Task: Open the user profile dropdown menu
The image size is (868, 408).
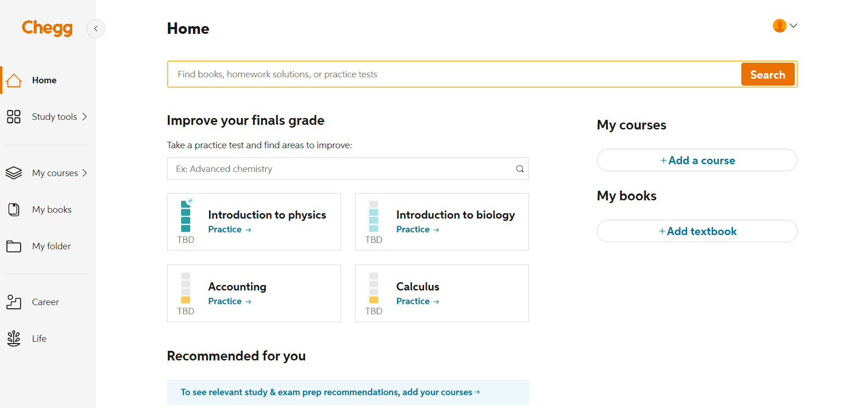Action: 785,26
